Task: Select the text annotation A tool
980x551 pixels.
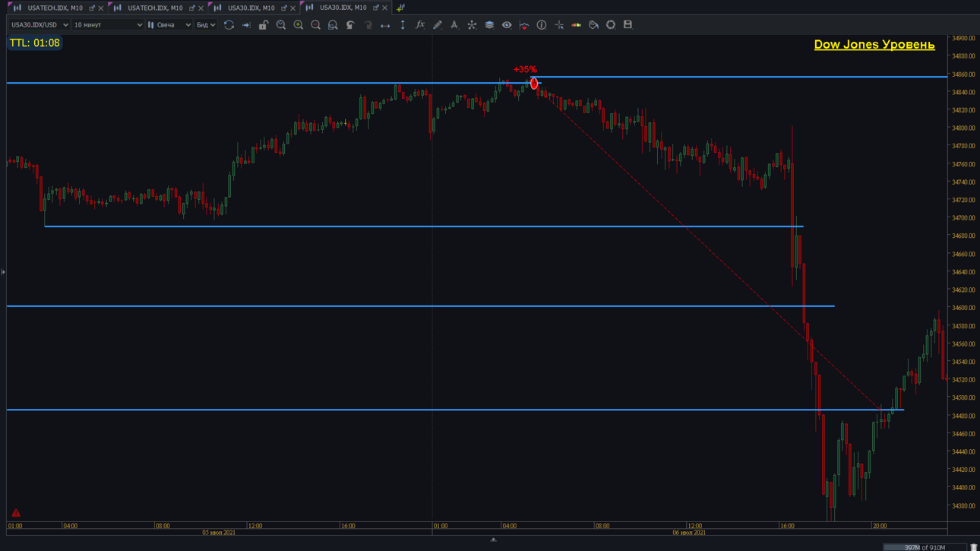Action: [x=454, y=25]
